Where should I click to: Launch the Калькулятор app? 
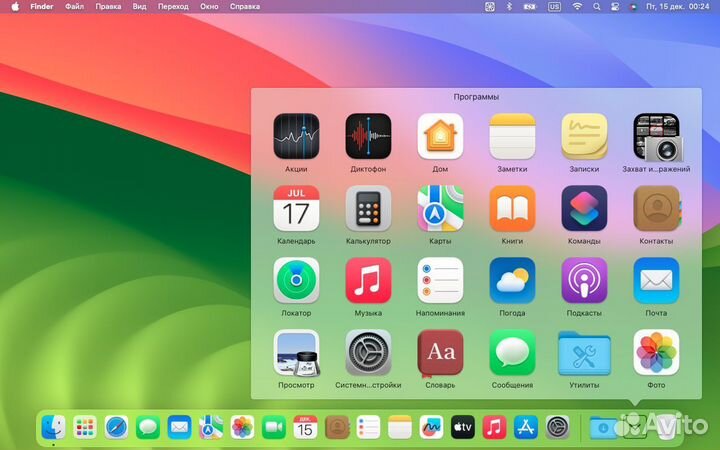(x=368, y=208)
